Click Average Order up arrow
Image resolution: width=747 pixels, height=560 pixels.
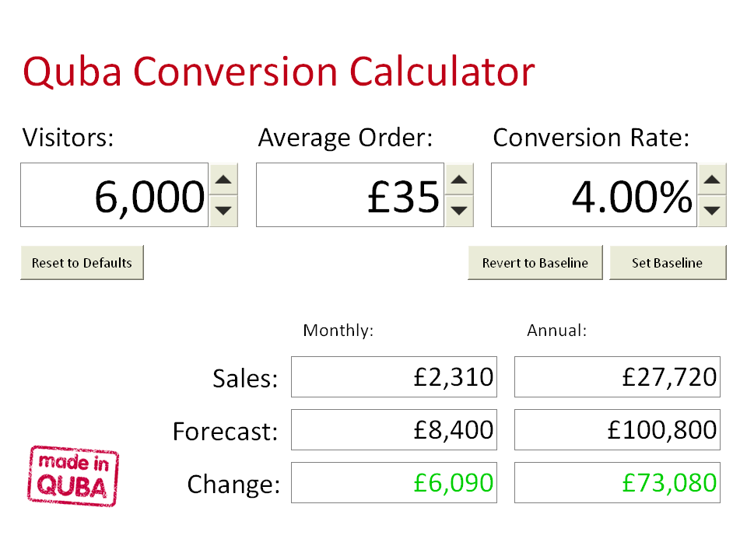(460, 180)
